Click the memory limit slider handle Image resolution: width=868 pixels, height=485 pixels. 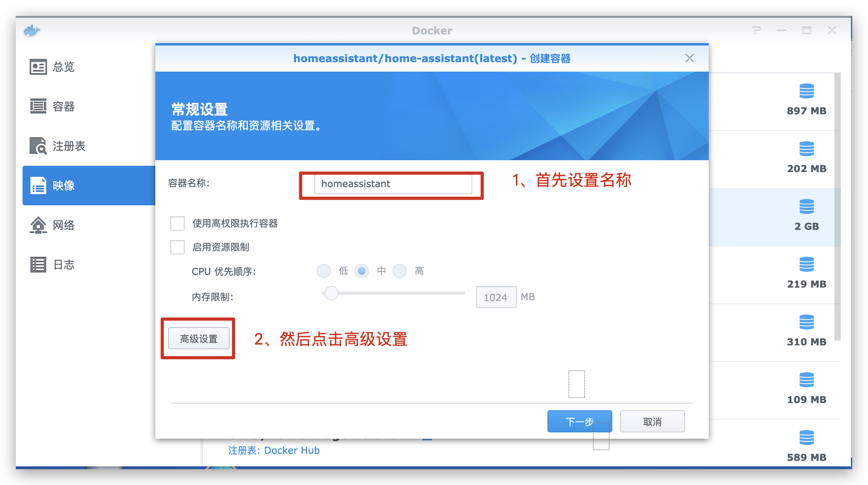coord(332,293)
